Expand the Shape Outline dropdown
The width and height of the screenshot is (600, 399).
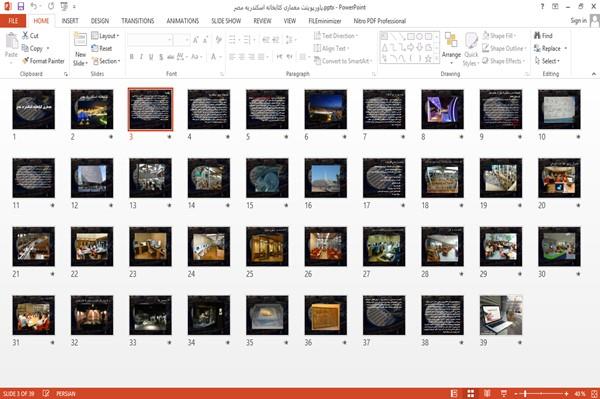click(504, 48)
